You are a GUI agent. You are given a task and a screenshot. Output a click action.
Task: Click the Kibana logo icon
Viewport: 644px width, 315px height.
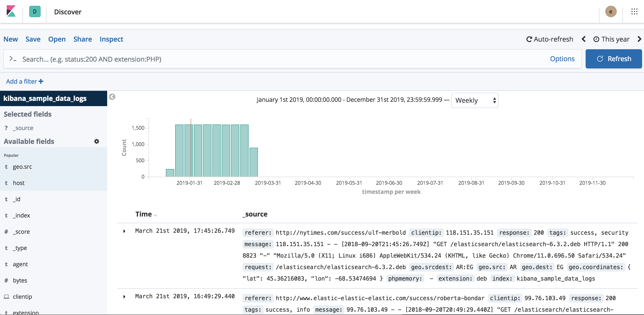11,11
